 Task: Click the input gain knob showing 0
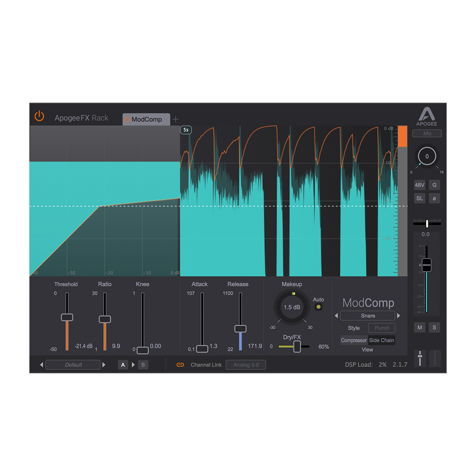427,156
